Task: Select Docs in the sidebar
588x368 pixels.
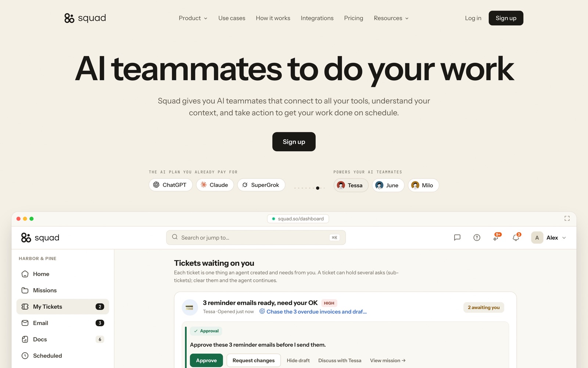Action: (x=63, y=339)
